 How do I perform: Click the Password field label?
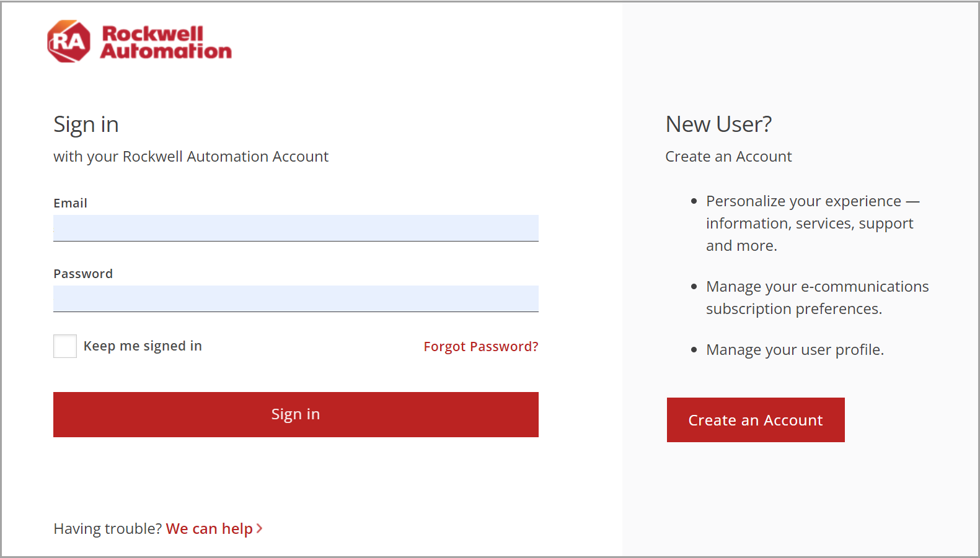coord(83,274)
